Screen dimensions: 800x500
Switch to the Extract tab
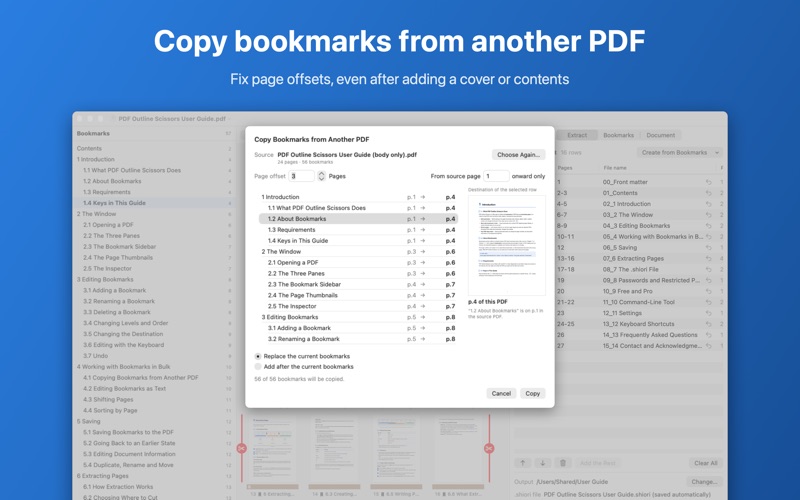click(577, 135)
